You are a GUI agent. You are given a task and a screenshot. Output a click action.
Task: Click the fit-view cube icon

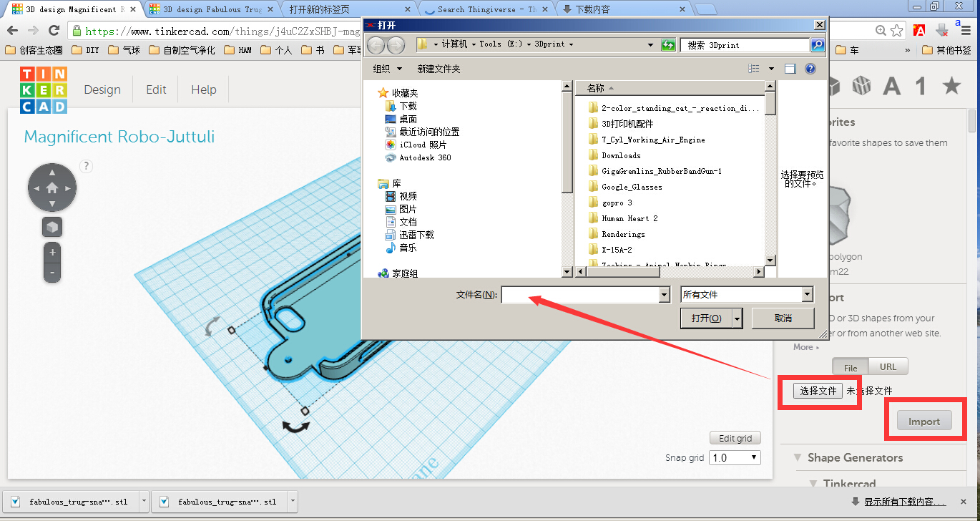52,228
